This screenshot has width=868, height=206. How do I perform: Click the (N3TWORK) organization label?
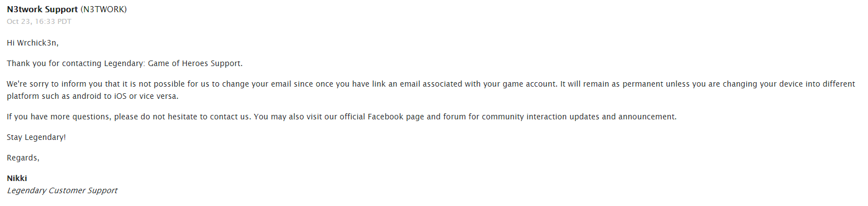(103, 9)
